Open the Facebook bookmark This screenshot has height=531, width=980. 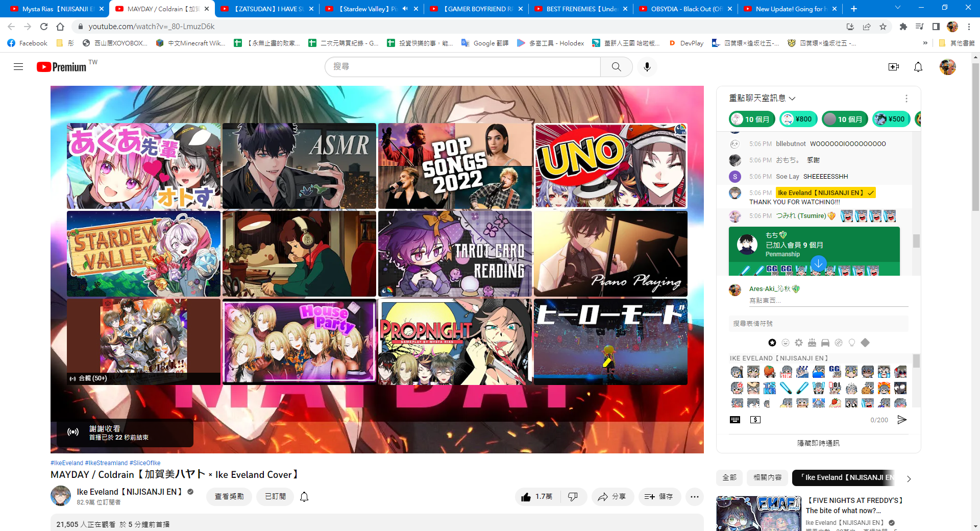pos(28,43)
